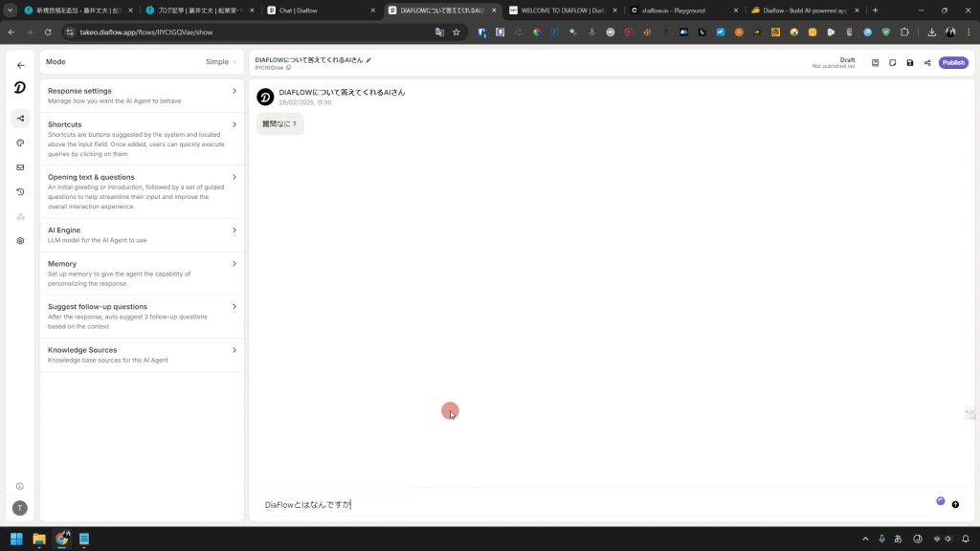
Task: Open the settings gear icon in the sidebar
Action: point(21,240)
